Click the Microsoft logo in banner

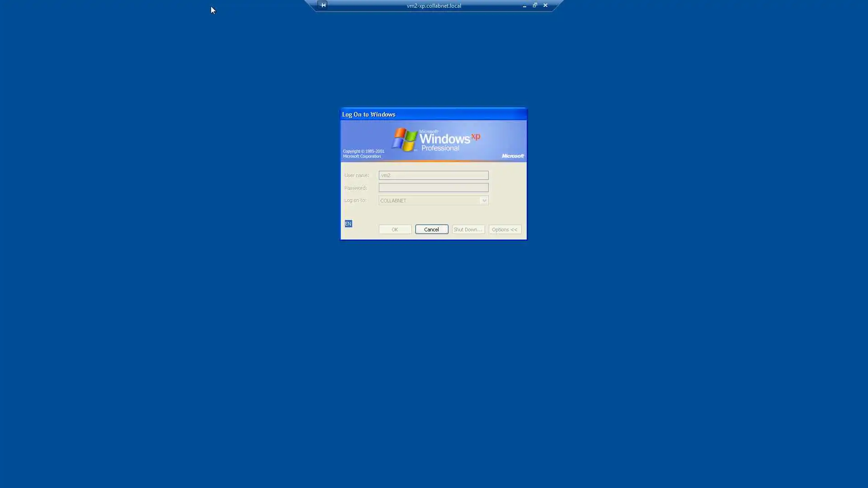[x=513, y=156]
